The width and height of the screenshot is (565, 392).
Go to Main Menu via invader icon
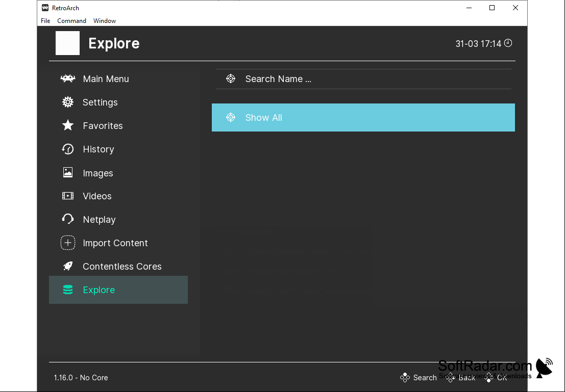coord(68,79)
